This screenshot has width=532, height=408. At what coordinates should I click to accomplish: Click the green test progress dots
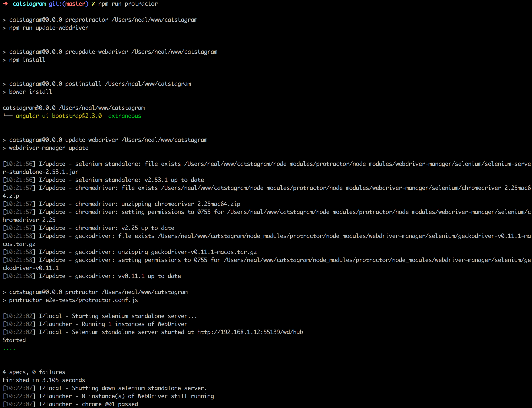point(9,350)
